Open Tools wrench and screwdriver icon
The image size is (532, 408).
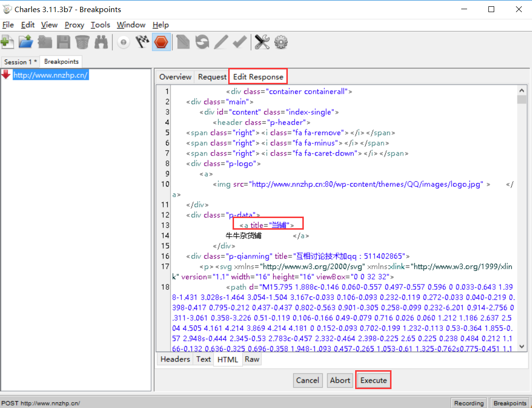262,42
